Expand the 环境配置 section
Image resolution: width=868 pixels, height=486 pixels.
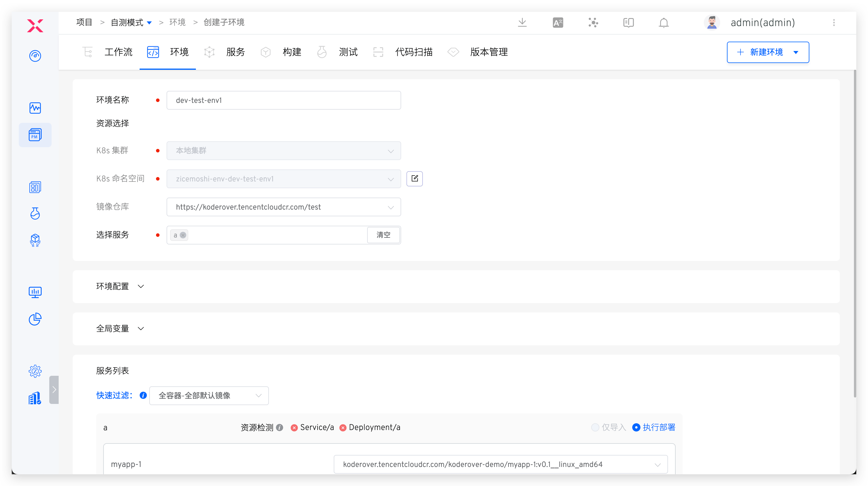141,286
